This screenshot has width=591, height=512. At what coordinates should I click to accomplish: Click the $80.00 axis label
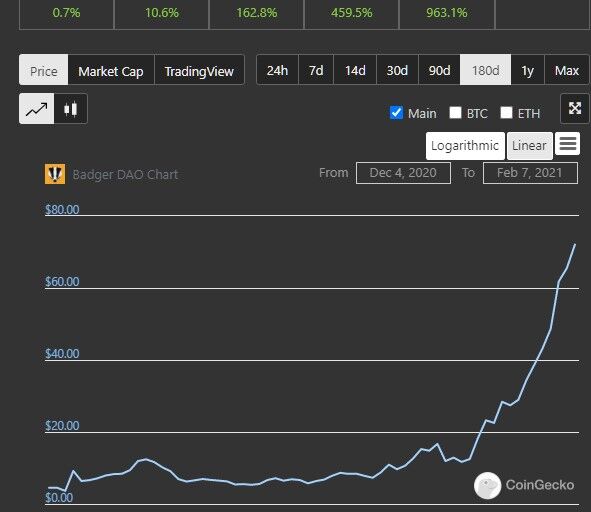tap(62, 210)
